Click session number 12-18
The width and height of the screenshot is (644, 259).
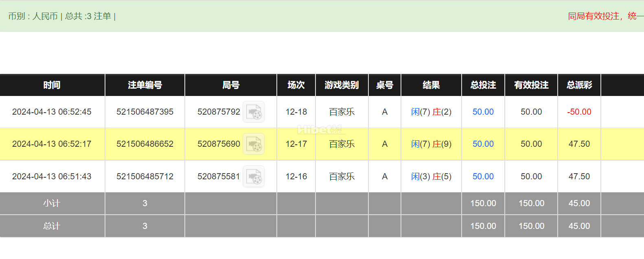296,112
